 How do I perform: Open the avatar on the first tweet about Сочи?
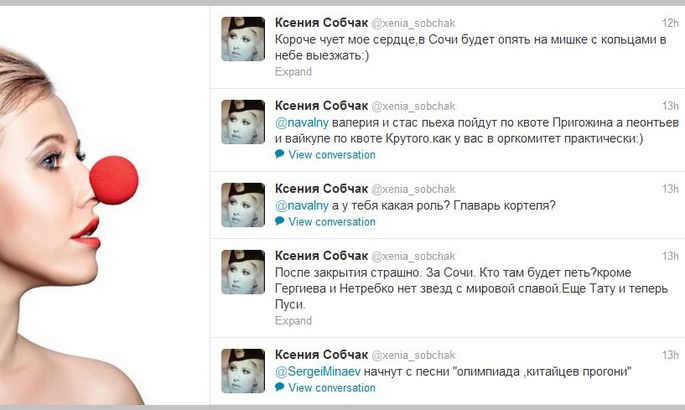click(243, 39)
